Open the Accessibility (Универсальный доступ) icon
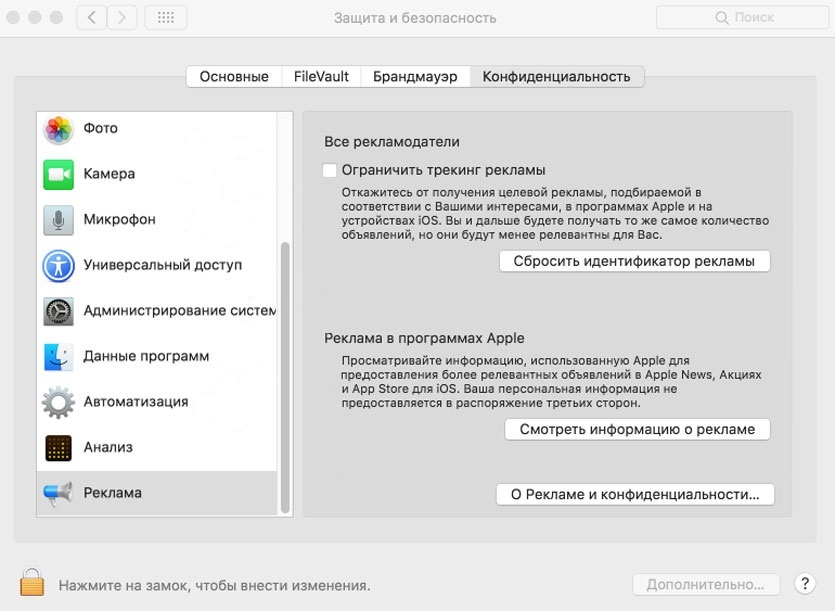Screen dimensions: 835x611 pyautogui.click(x=59, y=265)
